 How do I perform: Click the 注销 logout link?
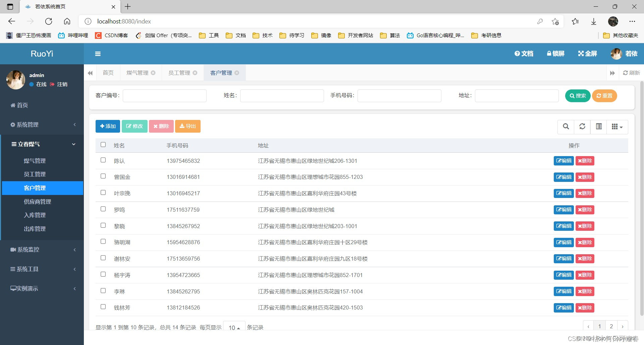click(x=59, y=84)
